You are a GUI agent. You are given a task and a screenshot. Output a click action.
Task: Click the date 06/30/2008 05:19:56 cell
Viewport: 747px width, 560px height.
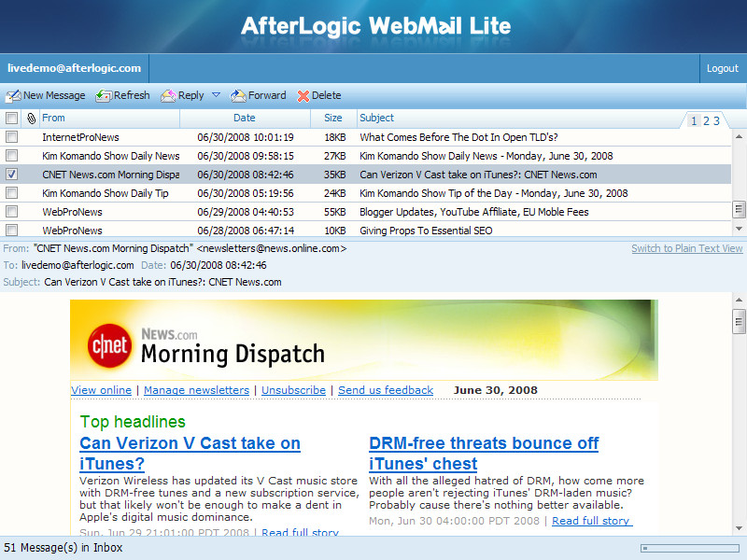click(x=246, y=193)
